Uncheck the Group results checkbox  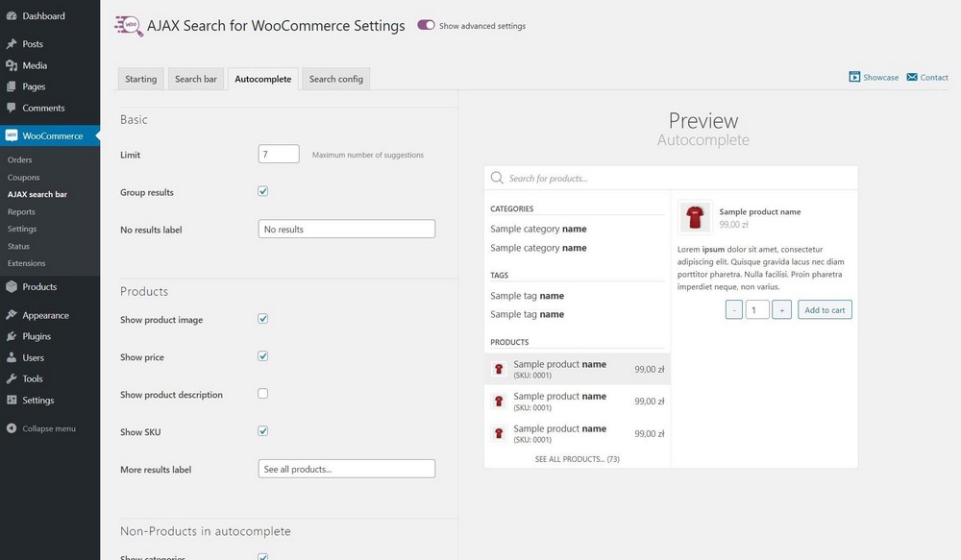(263, 191)
